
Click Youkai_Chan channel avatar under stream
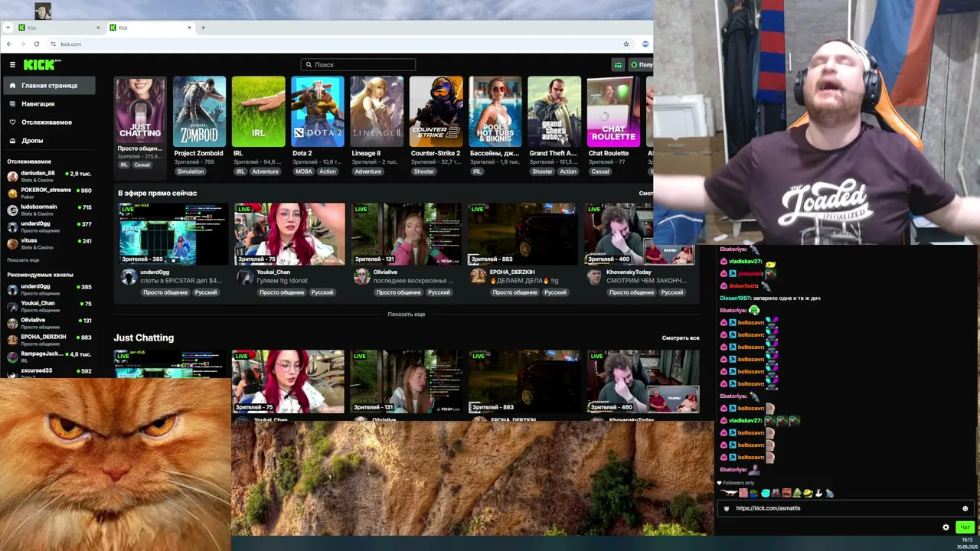tap(244, 276)
